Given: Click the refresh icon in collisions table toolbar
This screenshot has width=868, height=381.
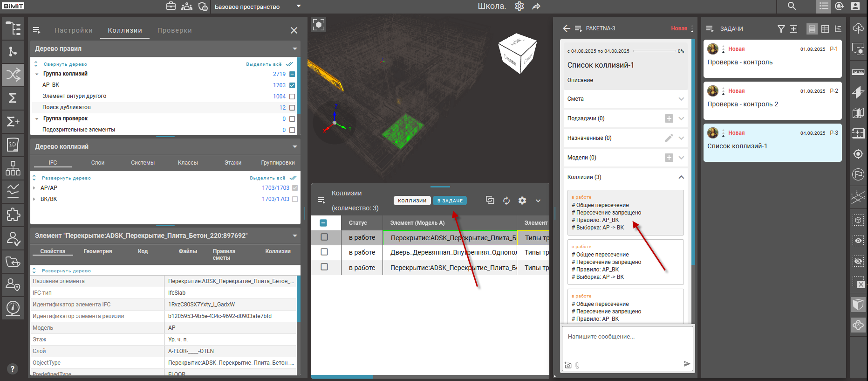Looking at the screenshot, I should tap(506, 201).
